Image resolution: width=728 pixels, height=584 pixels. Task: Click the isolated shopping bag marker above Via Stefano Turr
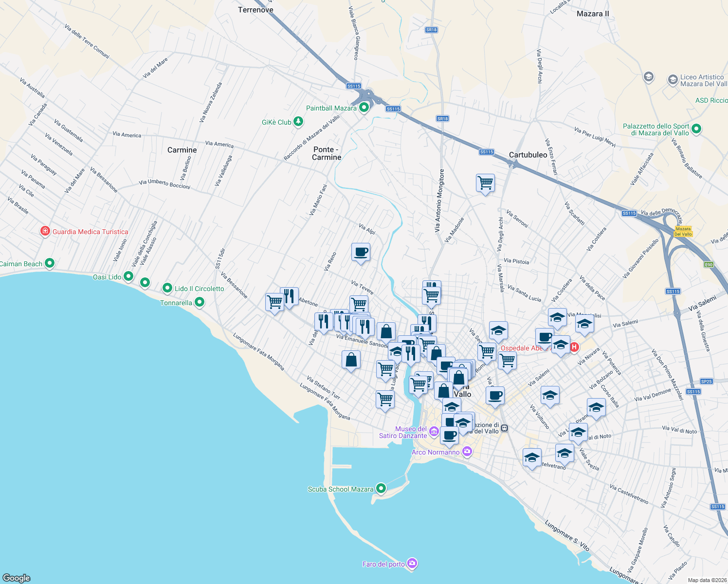[x=351, y=361]
